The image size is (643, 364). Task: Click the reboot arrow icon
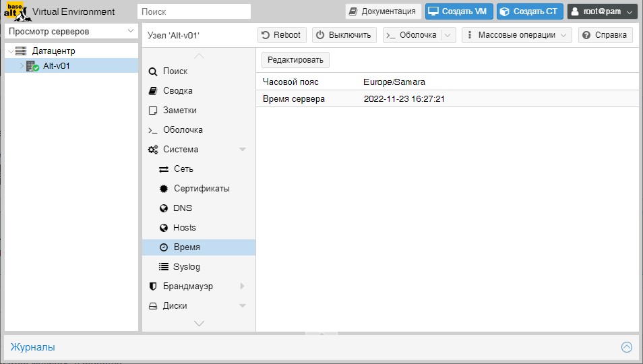(x=266, y=35)
